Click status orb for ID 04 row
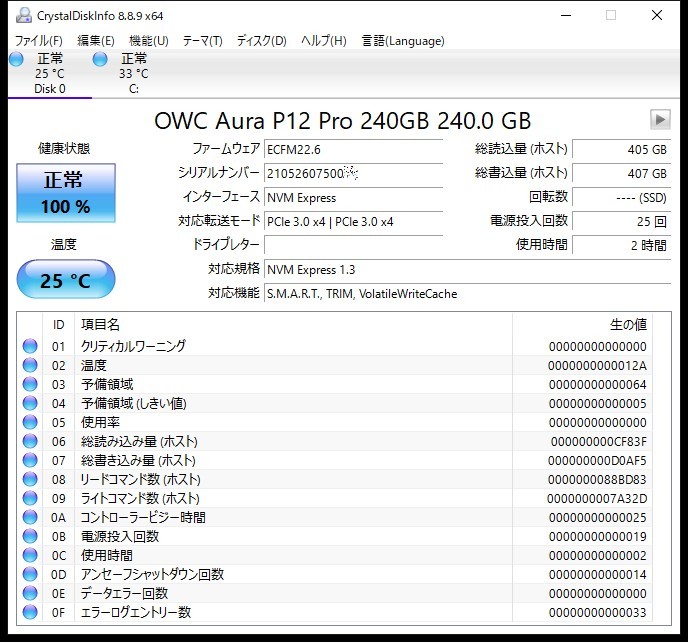 (30, 403)
